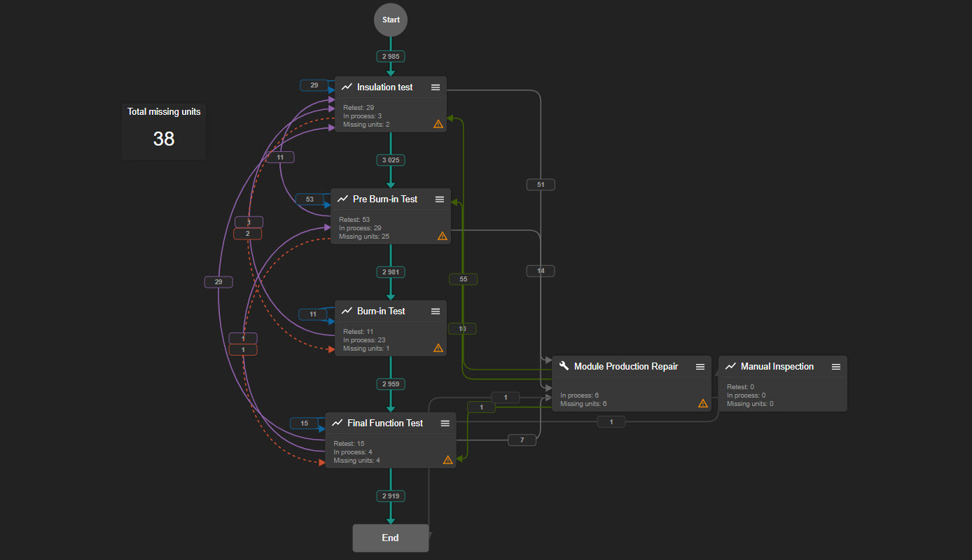The image size is (972, 560).
Task: Click the chart icon on Manual Inspection node
Action: point(731,366)
